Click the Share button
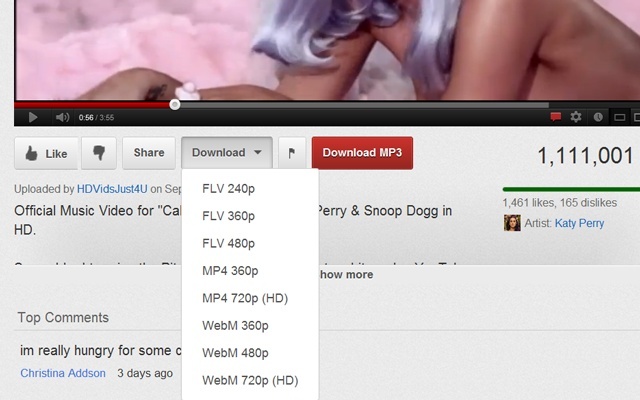The width and height of the screenshot is (640, 400). click(149, 153)
